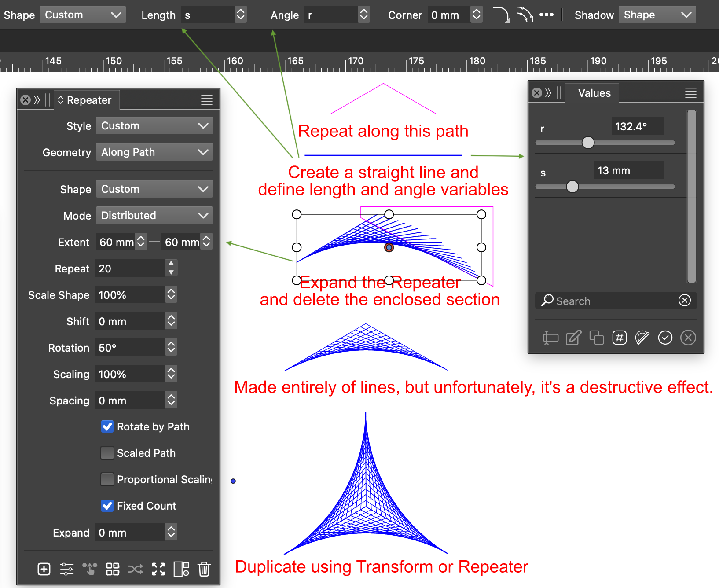The image size is (719, 588).
Task: Click the circled checkmark icon in Values panel
Action: [665, 338]
